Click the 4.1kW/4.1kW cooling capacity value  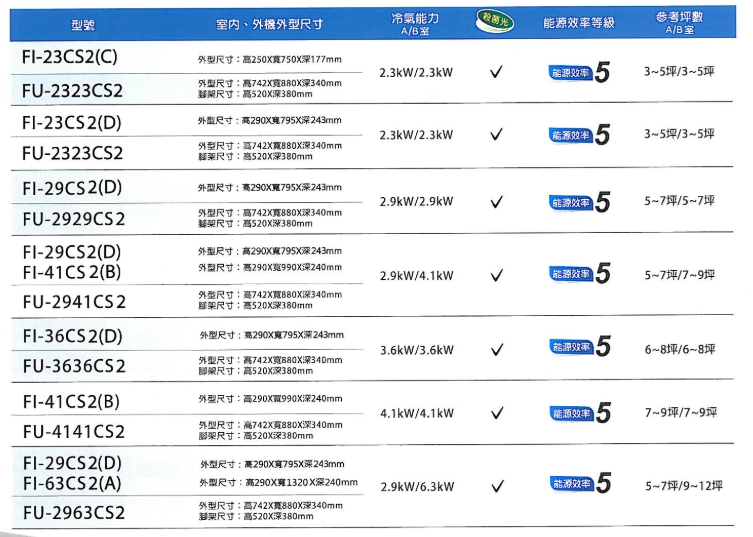point(416,413)
